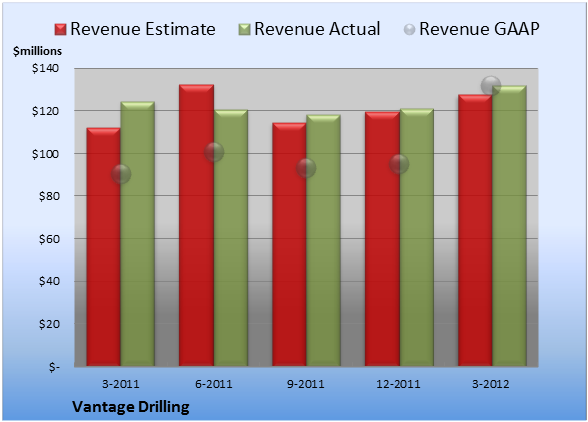The height and width of the screenshot is (422, 588).
Task: Click the green Revenue Actual legend swatch
Action: 244,30
